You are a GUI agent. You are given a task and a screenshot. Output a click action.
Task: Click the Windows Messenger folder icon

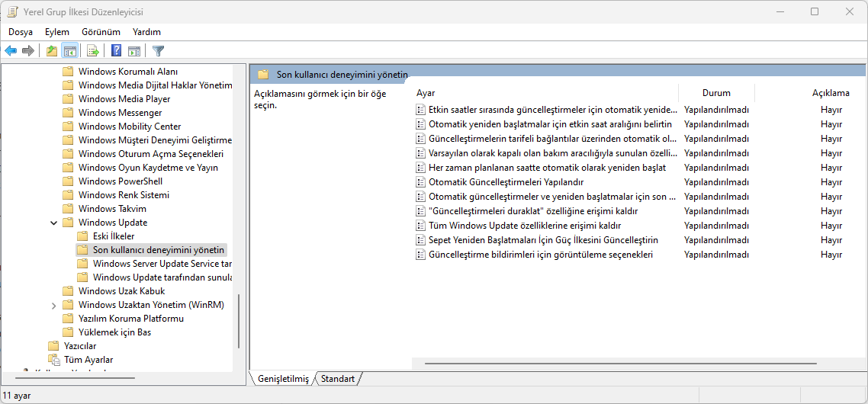pos(68,112)
